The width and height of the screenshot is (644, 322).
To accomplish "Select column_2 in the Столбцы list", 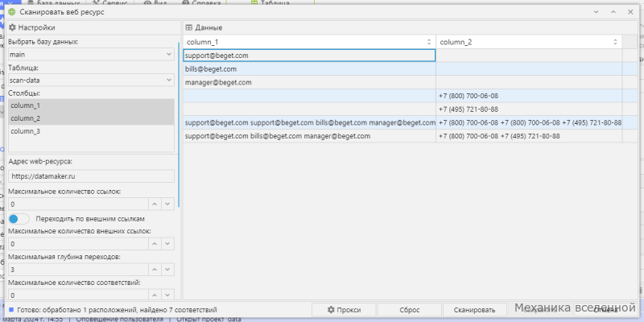I will point(91,118).
